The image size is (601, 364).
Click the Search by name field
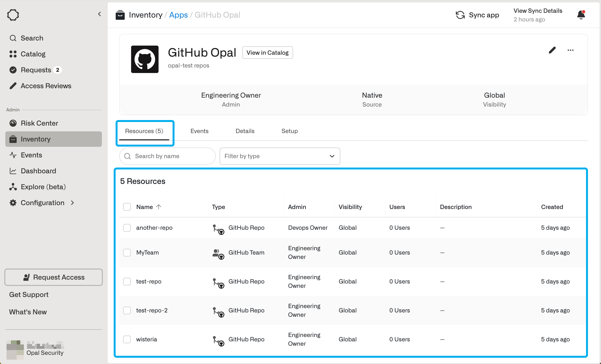171,156
